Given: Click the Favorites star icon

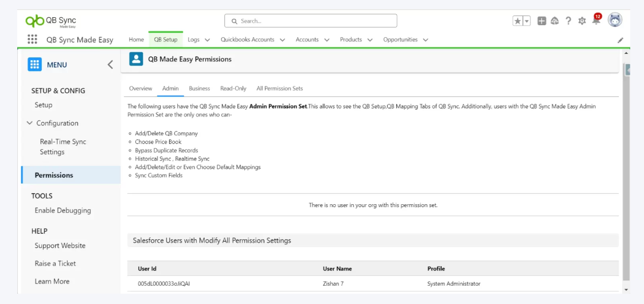Looking at the screenshot, I should point(518,21).
